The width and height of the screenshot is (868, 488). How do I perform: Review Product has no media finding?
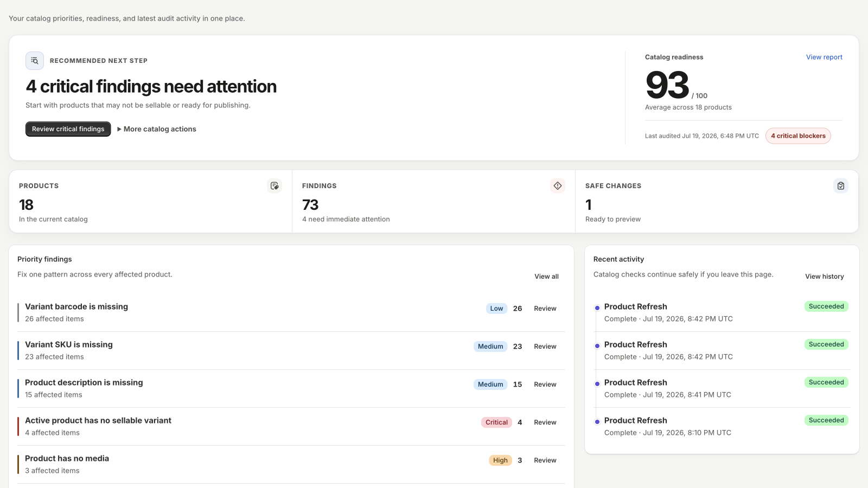click(545, 460)
